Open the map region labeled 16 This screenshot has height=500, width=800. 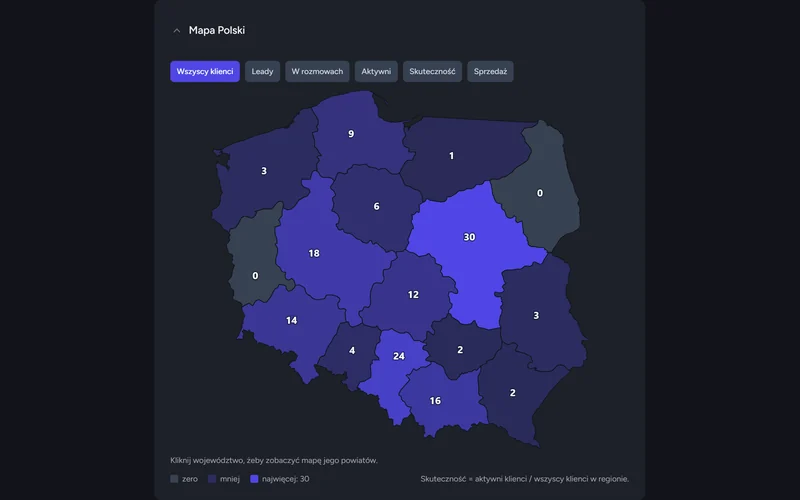[x=435, y=401]
